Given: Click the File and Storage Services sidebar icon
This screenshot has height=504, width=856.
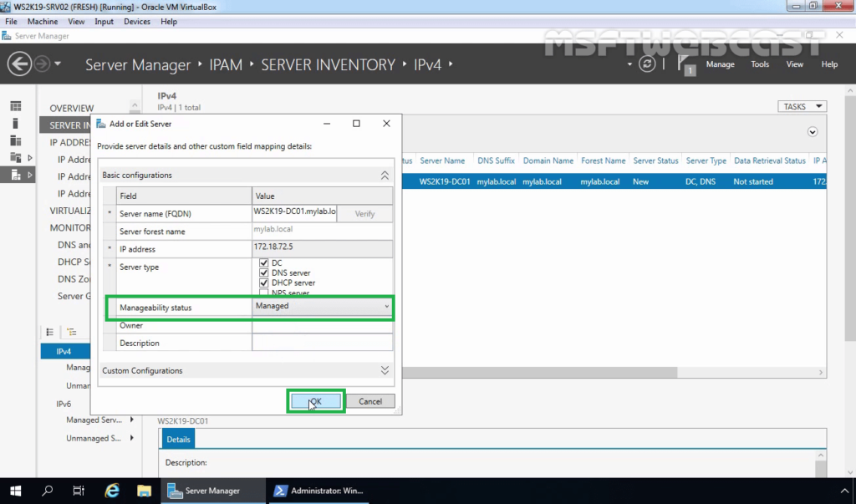Looking at the screenshot, I should (16, 158).
